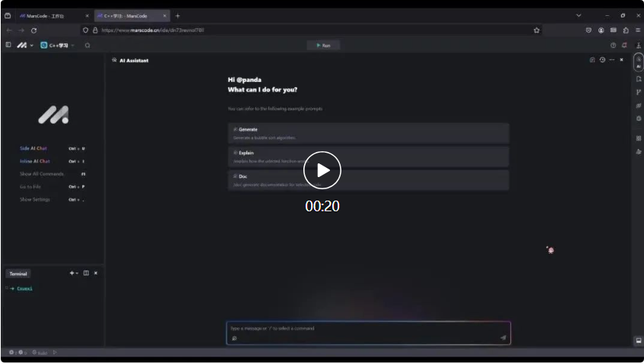This screenshot has height=364, width=644.
Task: Select the Terminal tab
Action: coord(18,274)
